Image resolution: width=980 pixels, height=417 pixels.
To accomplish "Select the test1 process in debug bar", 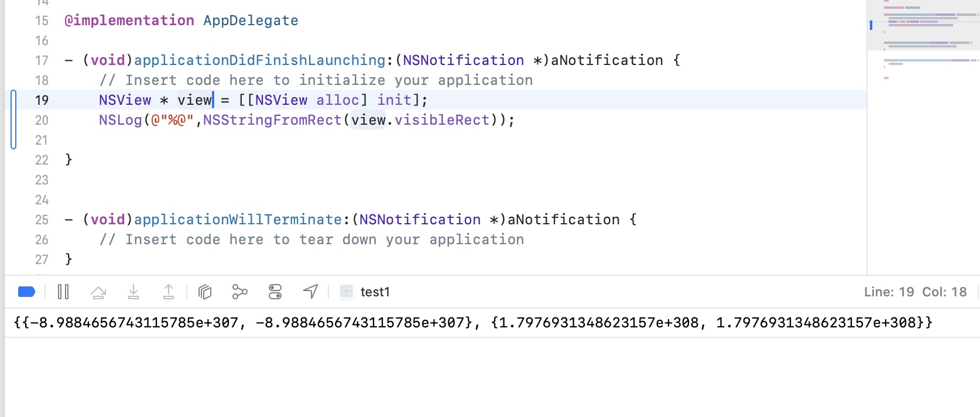I will [365, 292].
